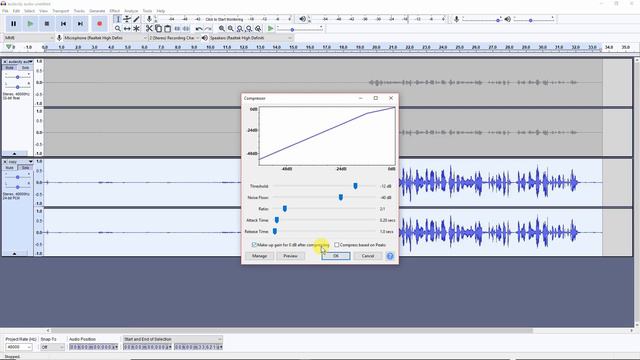Click the Stop transport button
Viewport: 640px width, 360px height.
(47, 24)
